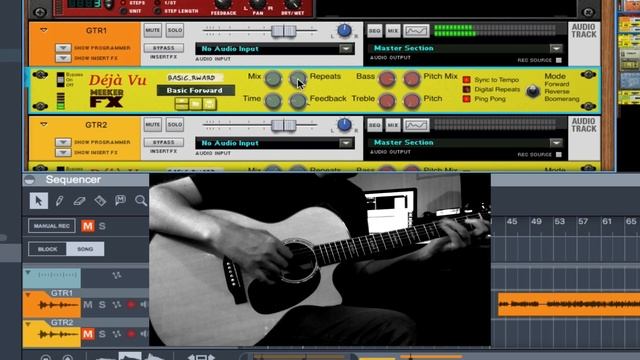Mute the GTR1 rack channel

(153, 31)
